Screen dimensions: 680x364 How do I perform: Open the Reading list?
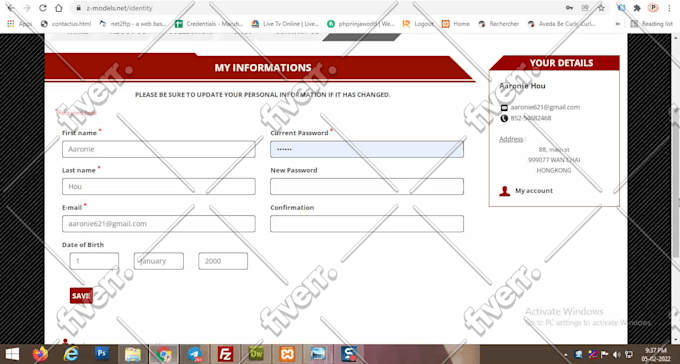[651, 24]
